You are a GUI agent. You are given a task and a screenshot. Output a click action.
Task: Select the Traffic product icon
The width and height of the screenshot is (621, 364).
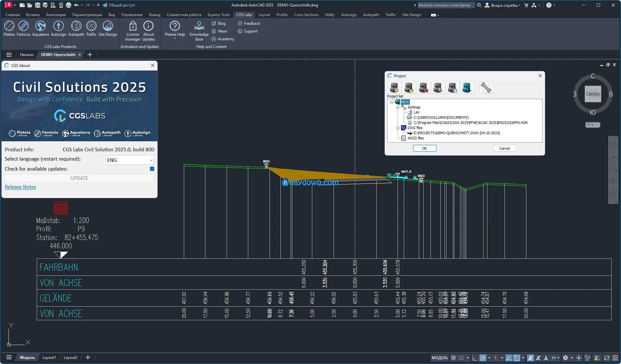[x=91, y=28]
